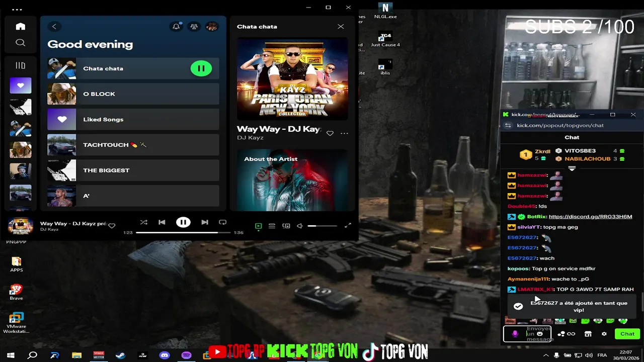
Task: Open Friend Activity icon in Spotify
Action: [194, 27]
